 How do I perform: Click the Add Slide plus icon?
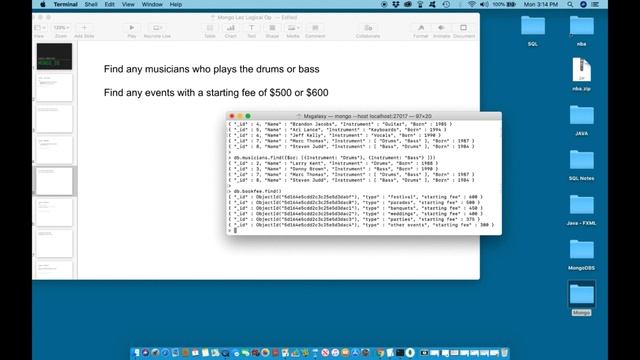[84, 28]
